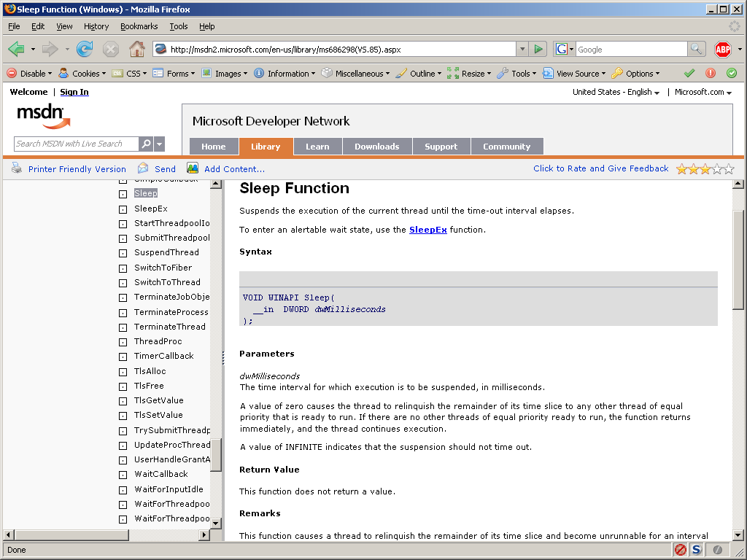Click the red blocked icon in status bar
Screen dimensions: 747x560
(681, 550)
